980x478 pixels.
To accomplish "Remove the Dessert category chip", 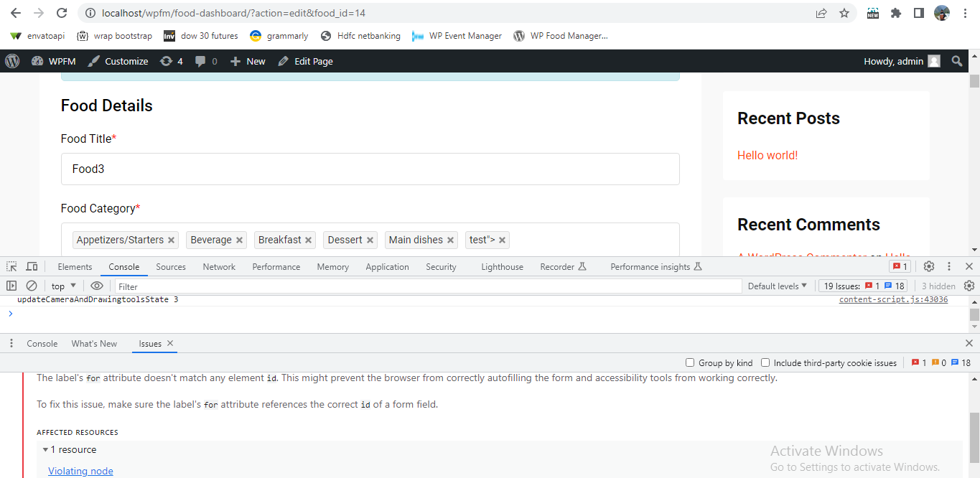I will [369, 240].
